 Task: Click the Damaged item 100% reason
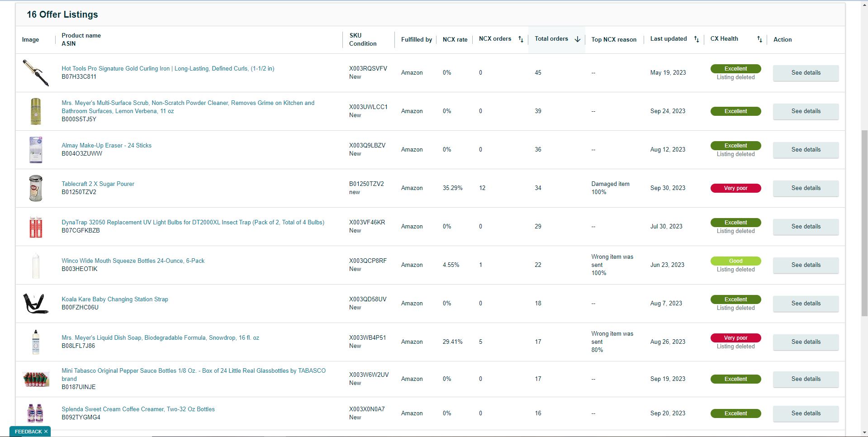coord(610,188)
